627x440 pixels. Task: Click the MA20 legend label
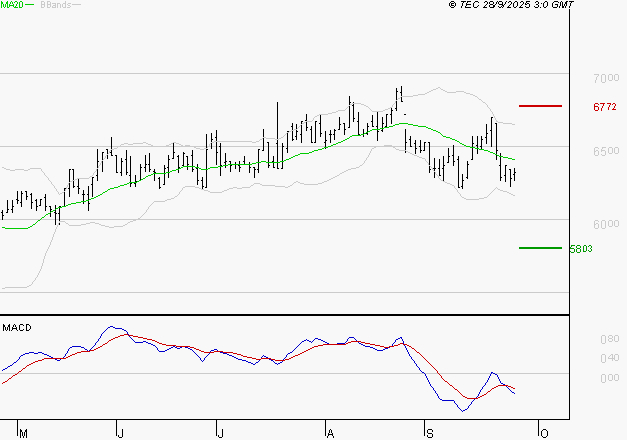coord(11,5)
